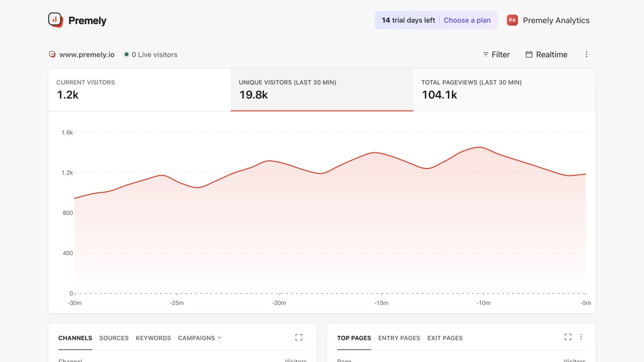Click the 104.1k pageviews value
The height and width of the screenshot is (362, 644).
click(439, 95)
